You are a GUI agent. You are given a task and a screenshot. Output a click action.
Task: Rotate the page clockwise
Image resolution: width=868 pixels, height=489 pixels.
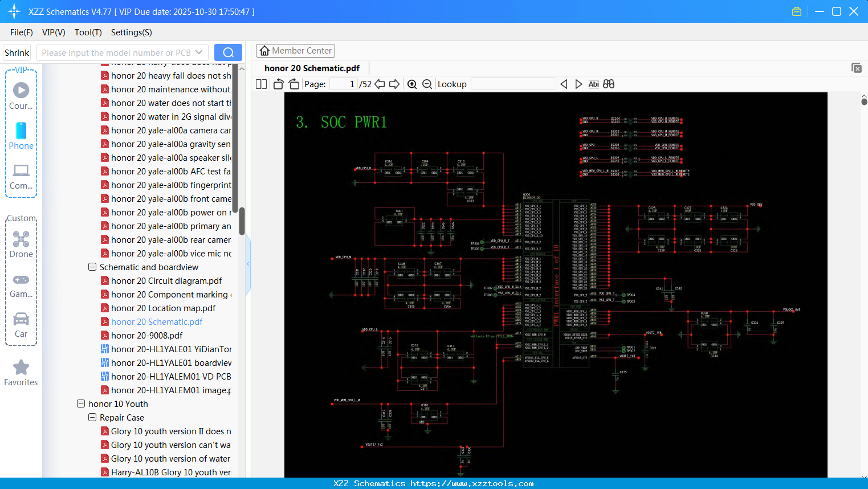(x=294, y=84)
